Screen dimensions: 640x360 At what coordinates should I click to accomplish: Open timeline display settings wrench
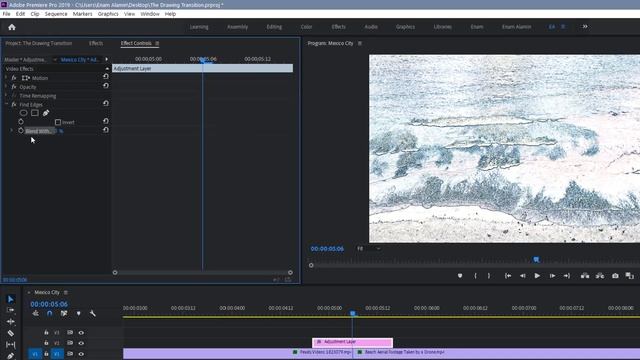(93, 313)
